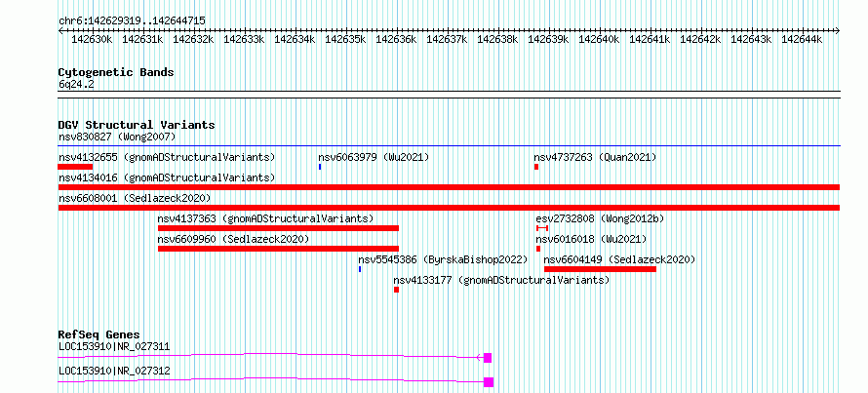Open the nsv4137363 gnomAD variant label

(265, 218)
